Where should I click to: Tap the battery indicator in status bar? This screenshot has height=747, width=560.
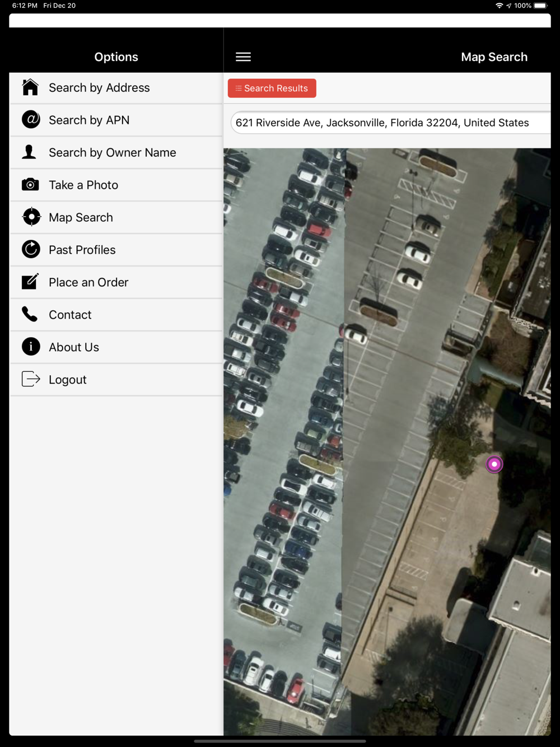pyautogui.click(x=540, y=6)
